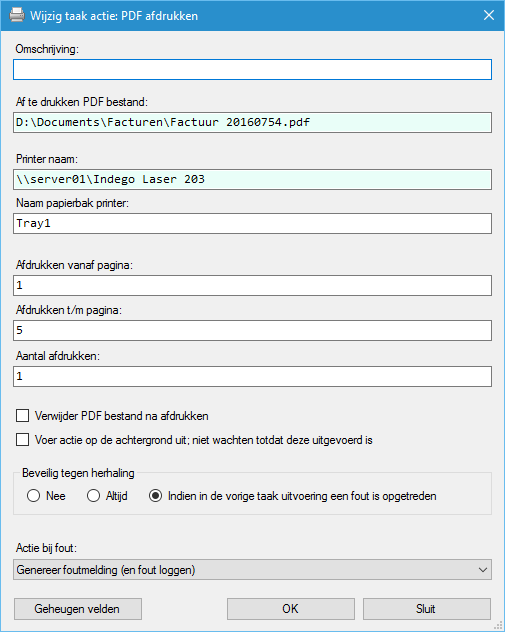
Task: Click the Geheugen velden button
Action: pos(78,609)
